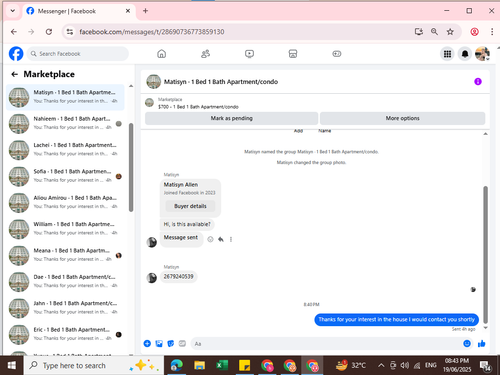Choose a sticker in composer

[x=171, y=343]
